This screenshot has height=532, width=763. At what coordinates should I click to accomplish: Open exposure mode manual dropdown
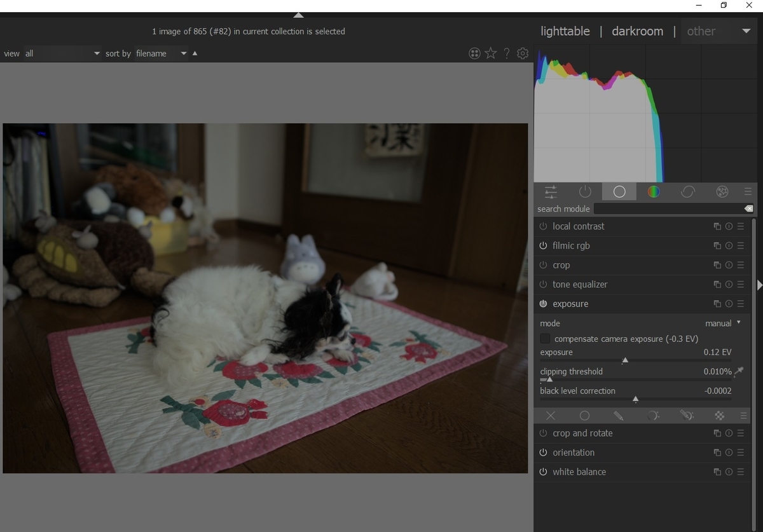tap(723, 323)
